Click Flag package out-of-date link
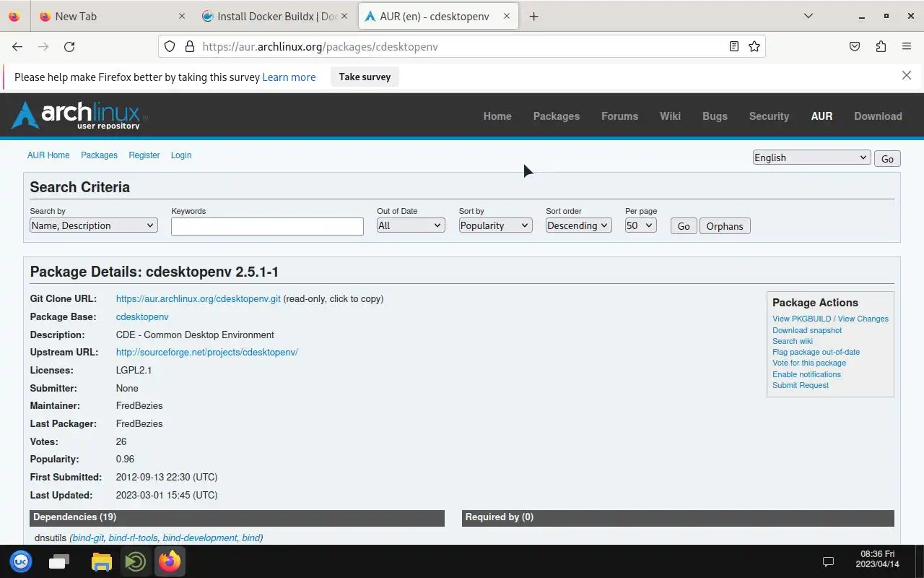The image size is (924, 578). click(816, 352)
